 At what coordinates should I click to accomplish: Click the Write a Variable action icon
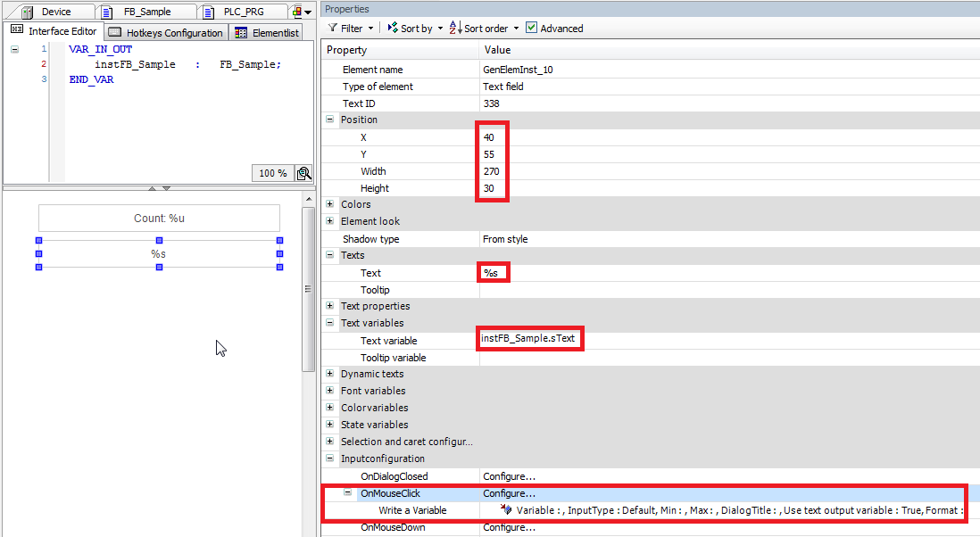click(x=506, y=510)
